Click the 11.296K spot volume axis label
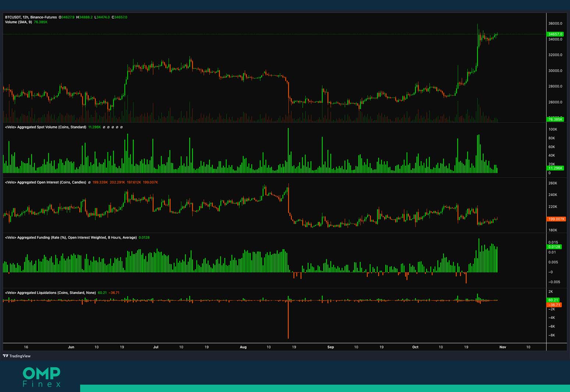This screenshot has width=570, height=392. pyautogui.click(x=555, y=168)
